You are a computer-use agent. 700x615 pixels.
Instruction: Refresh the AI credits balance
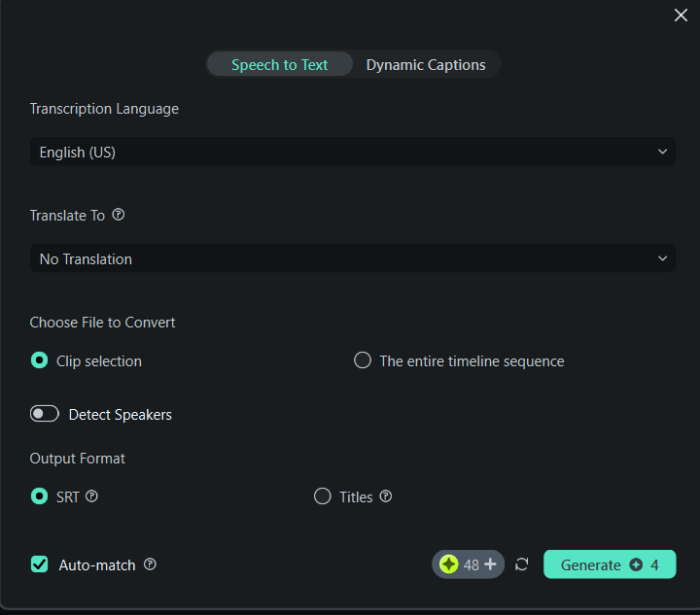(522, 564)
